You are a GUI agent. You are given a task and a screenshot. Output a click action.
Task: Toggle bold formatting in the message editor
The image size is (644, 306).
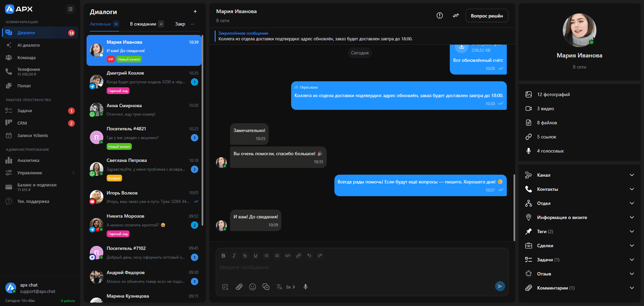coord(223,256)
